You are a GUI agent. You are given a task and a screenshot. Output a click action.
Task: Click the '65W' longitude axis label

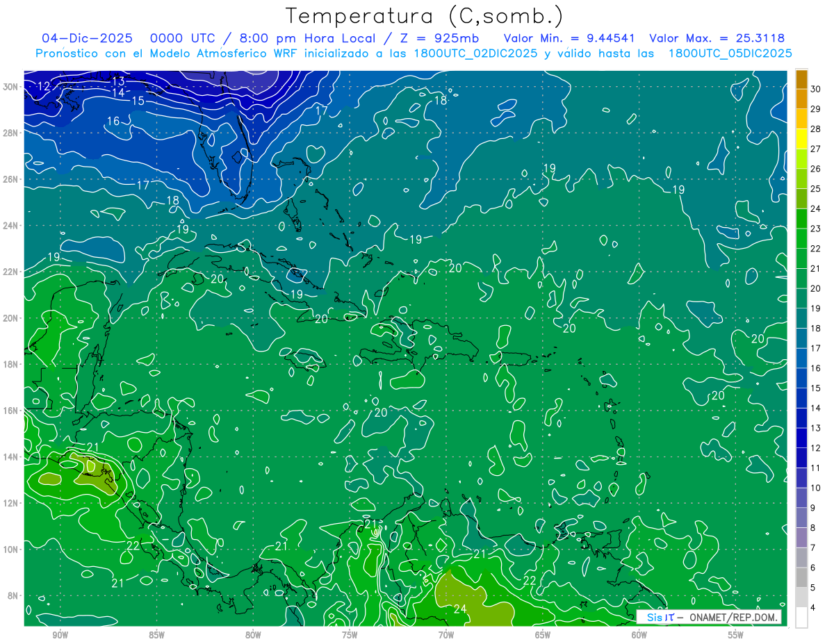(x=543, y=635)
